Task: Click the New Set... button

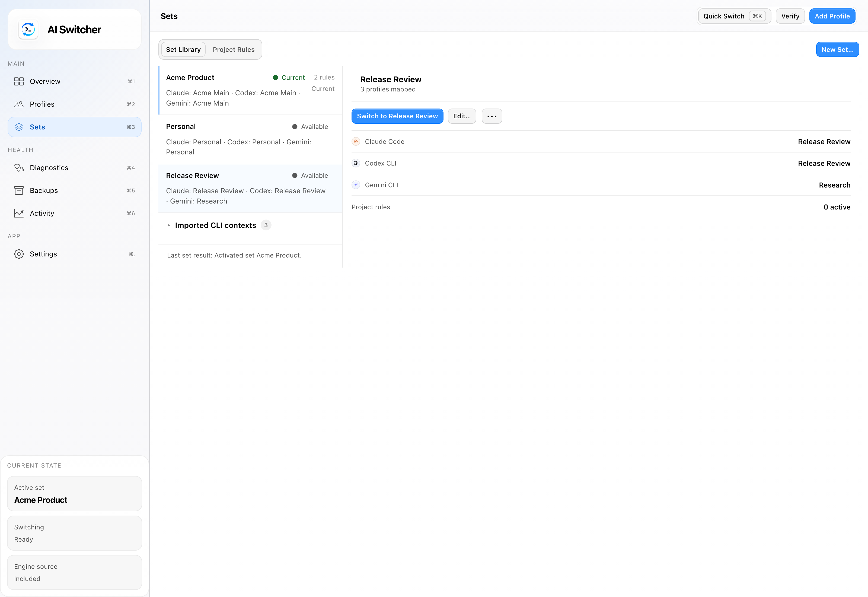Action: (x=837, y=50)
